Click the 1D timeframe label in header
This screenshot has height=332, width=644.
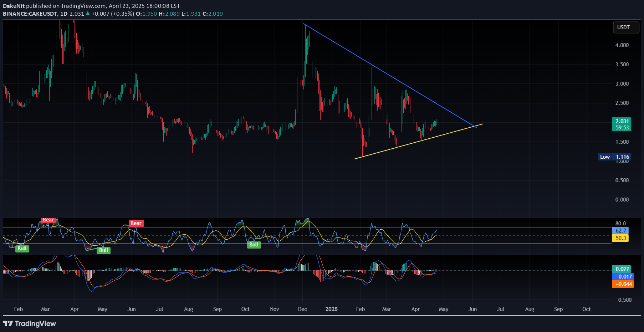pos(64,14)
